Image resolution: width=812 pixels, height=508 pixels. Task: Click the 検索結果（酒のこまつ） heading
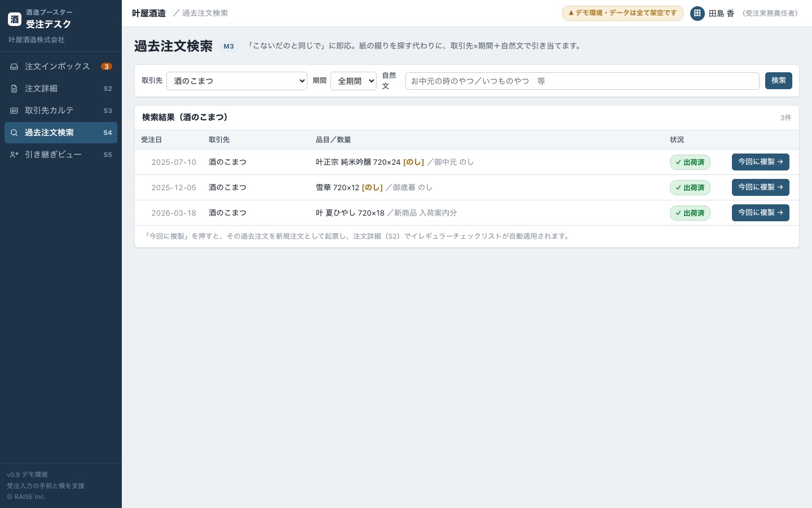click(185, 117)
